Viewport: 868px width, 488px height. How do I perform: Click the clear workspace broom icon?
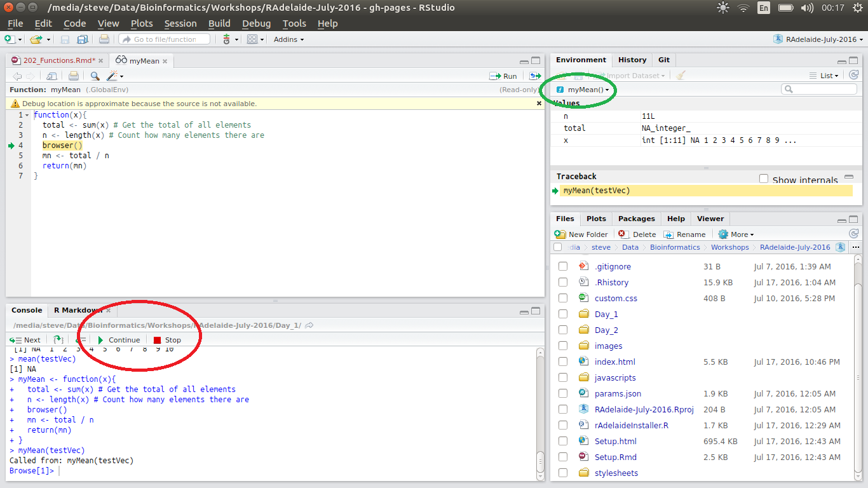click(681, 76)
